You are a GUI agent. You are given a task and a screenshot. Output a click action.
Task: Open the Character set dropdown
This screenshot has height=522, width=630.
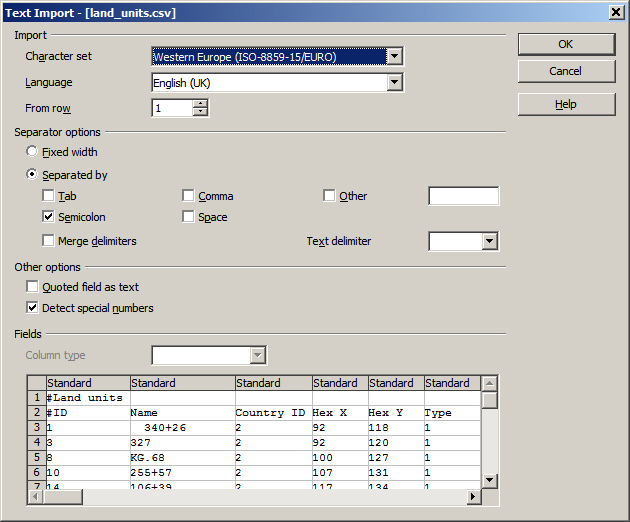click(395, 56)
